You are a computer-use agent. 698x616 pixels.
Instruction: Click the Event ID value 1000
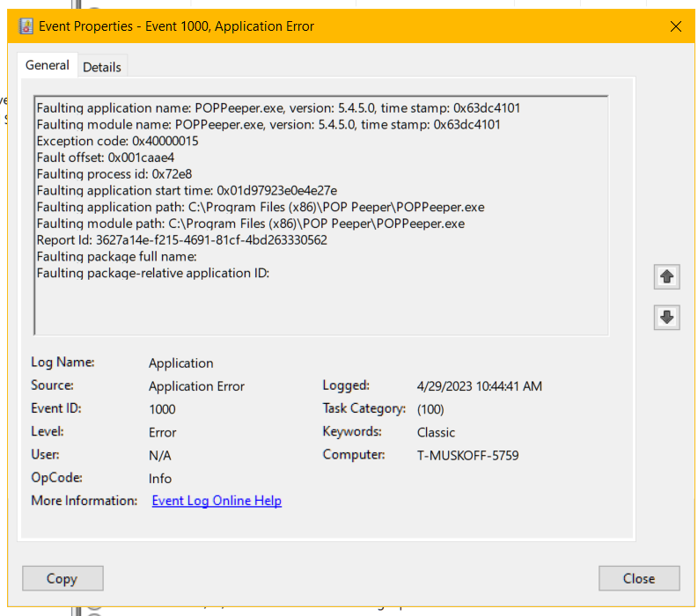[x=162, y=409]
